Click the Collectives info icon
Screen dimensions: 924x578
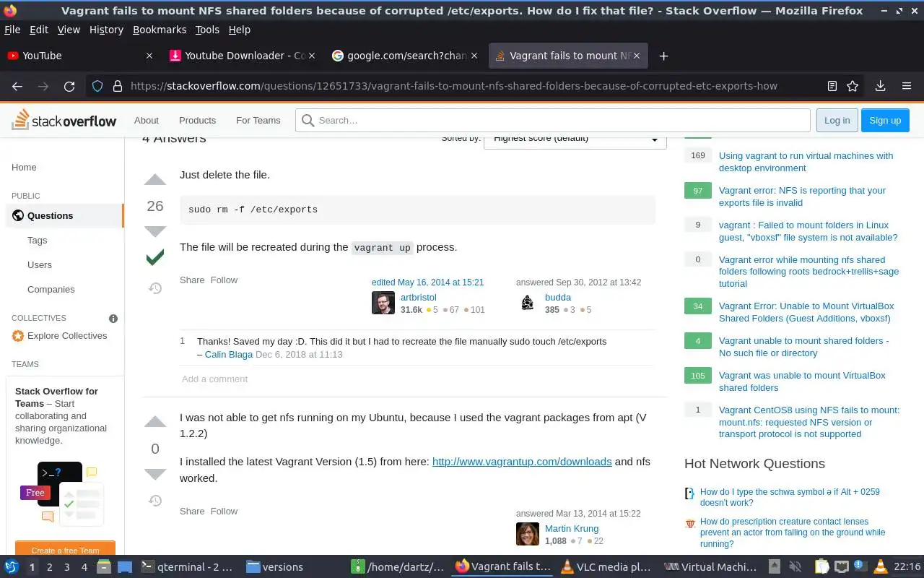pos(113,318)
